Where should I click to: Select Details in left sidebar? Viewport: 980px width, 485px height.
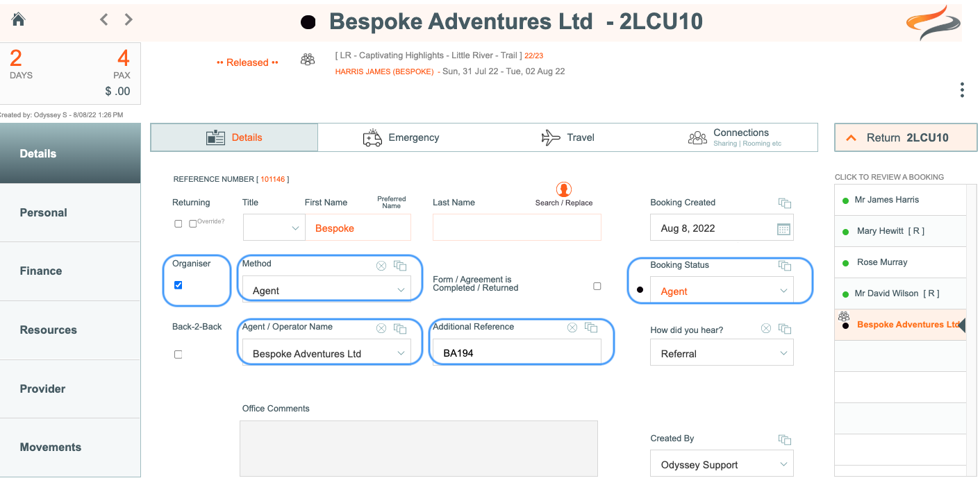70,153
